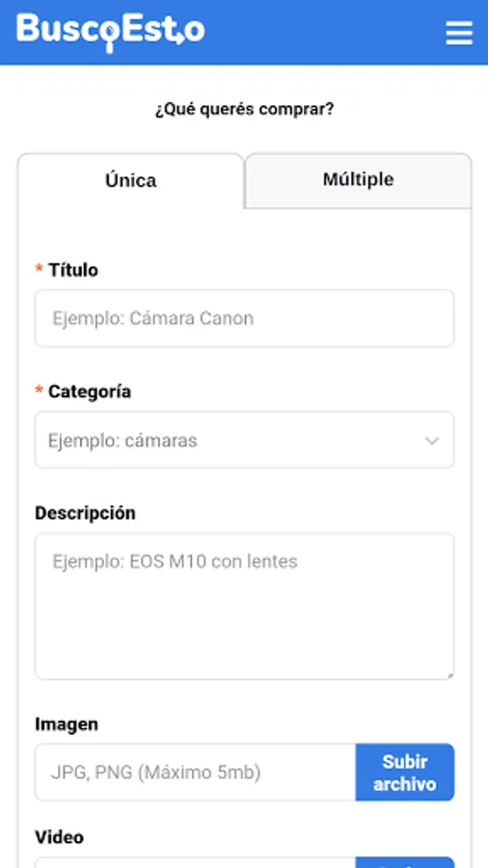488x868 pixels.
Task: Click the Descripción textarea resize handle
Action: click(x=449, y=675)
